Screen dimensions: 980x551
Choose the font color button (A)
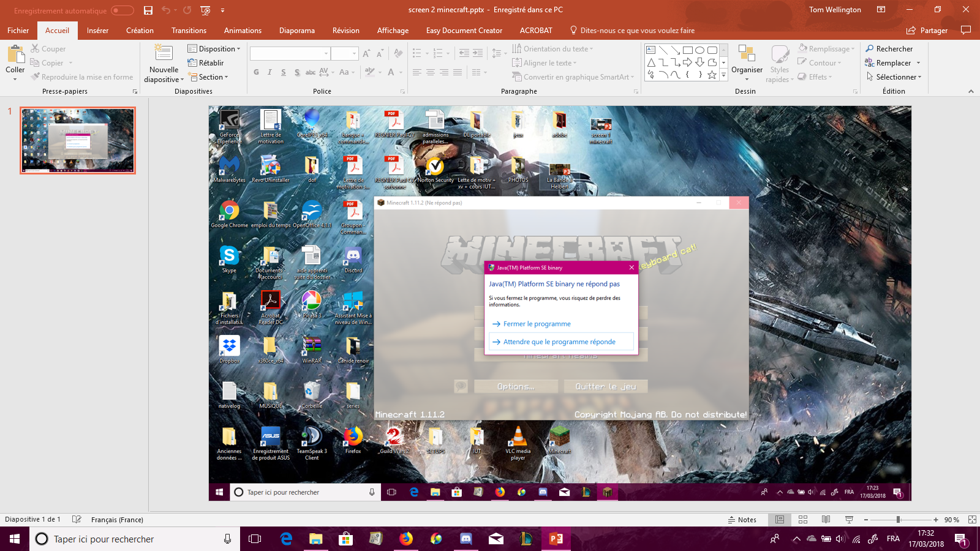click(391, 72)
